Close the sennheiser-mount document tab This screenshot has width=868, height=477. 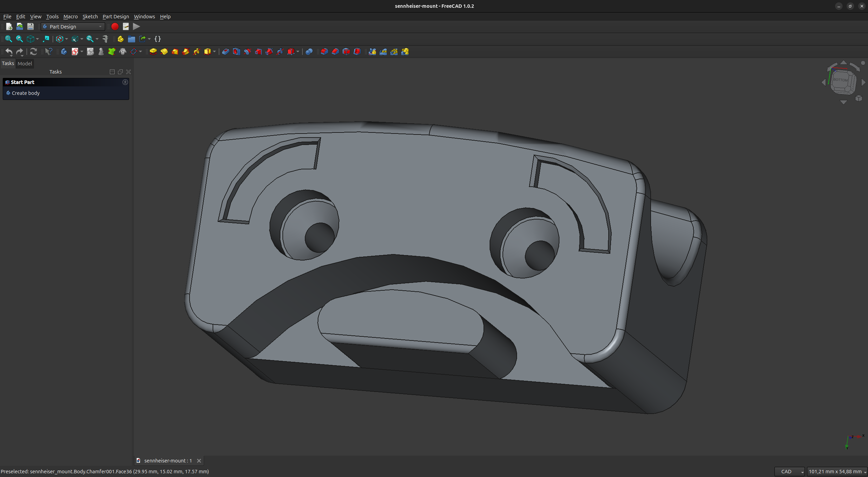coord(199,460)
